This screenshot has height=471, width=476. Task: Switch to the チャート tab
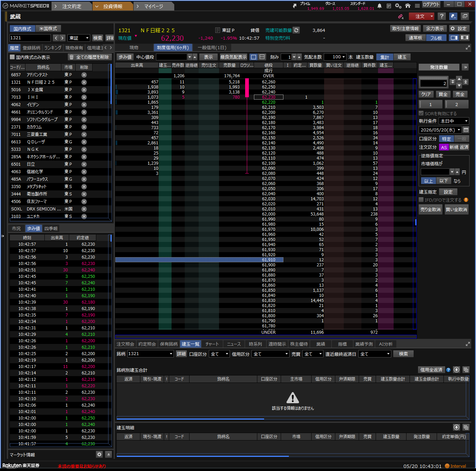pyautogui.click(x=212, y=344)
